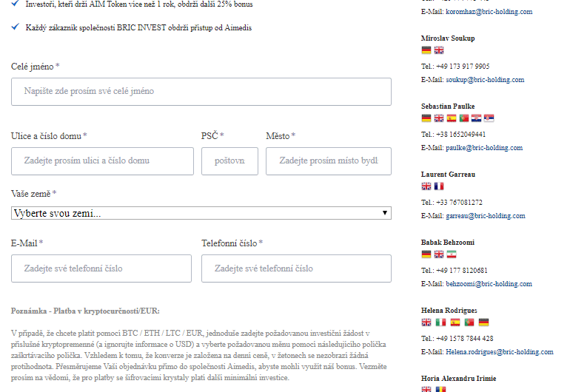Click the Serbian flag under Sebastian Paulke
This screenshot has height=392, width=570.
pos(489,118)
